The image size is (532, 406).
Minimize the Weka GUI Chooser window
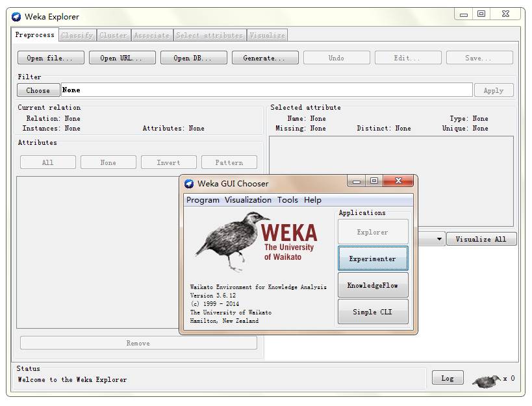coord(356,181)
